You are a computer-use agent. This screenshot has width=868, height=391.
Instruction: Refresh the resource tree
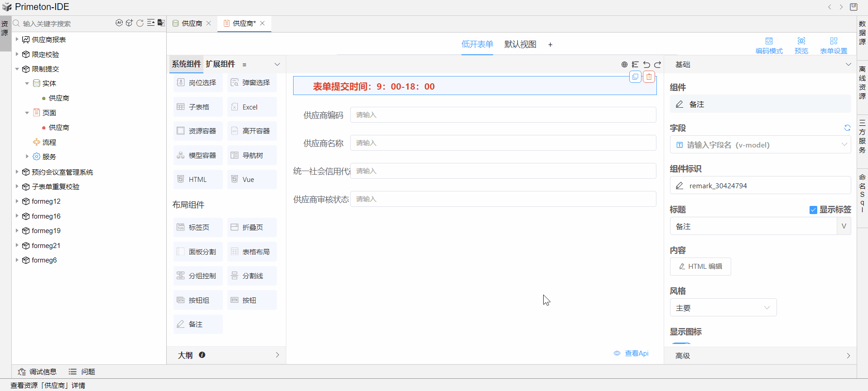click(140, 23)
